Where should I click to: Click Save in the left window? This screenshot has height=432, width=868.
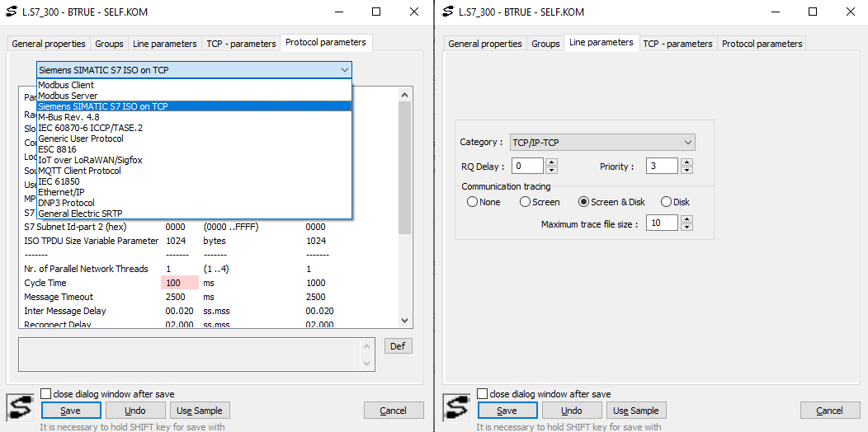[71, 411]
